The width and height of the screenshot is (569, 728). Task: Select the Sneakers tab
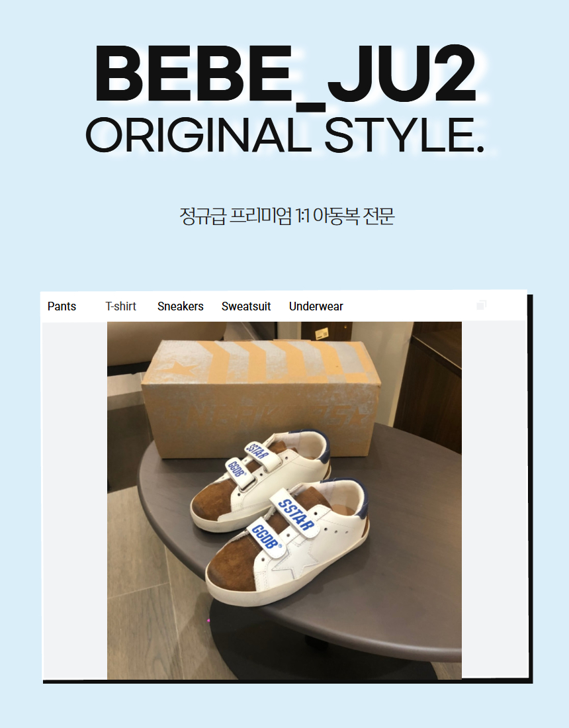pyautogui.click(x=181, y=306)
